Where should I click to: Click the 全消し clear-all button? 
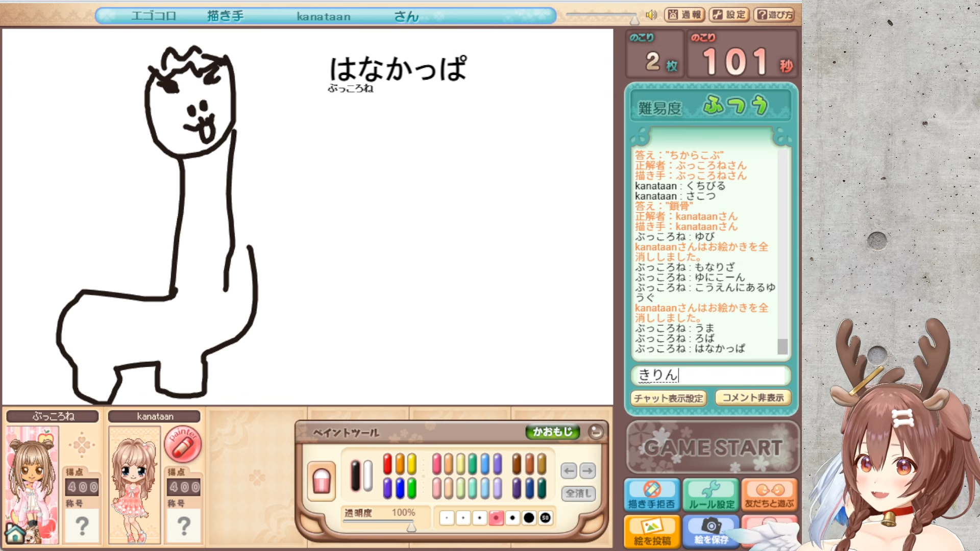(578, 493)
